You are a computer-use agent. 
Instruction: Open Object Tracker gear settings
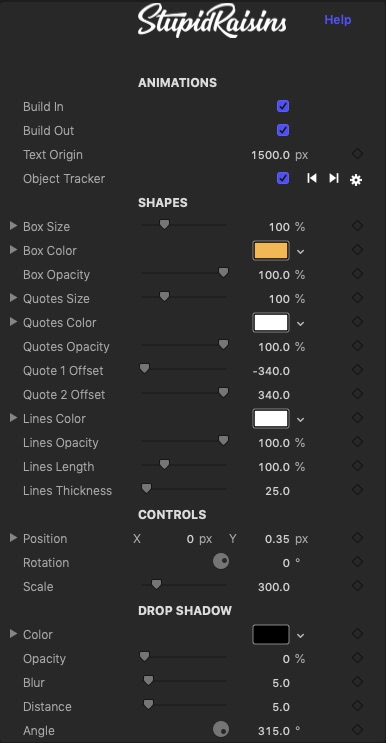[356, 180]
